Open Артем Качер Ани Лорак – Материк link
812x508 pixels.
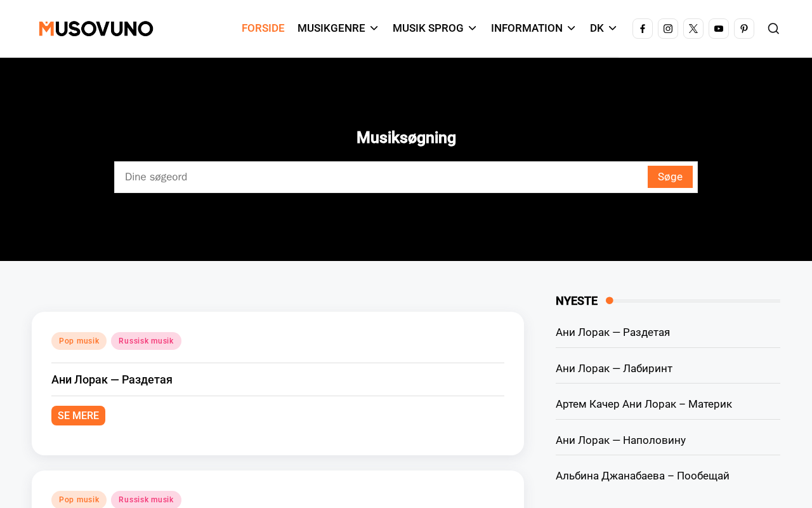pyautogui.click(x=644, y=404)
